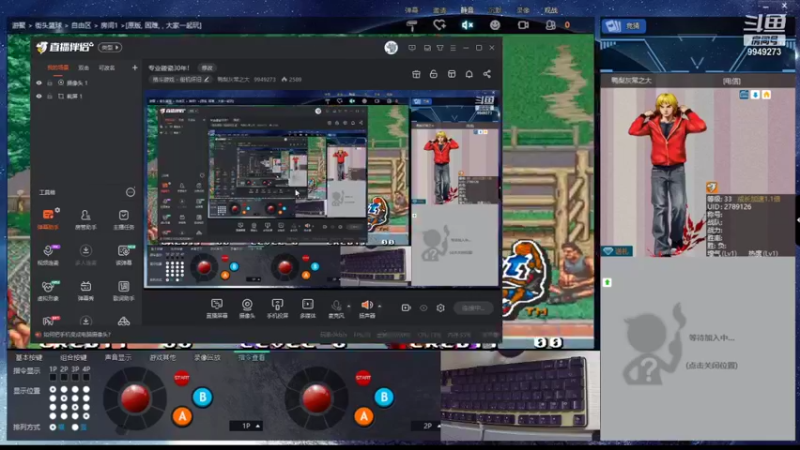Click the share icon in the companion header
The width and height of the screenshot is (800, 450).
(487, 74)
